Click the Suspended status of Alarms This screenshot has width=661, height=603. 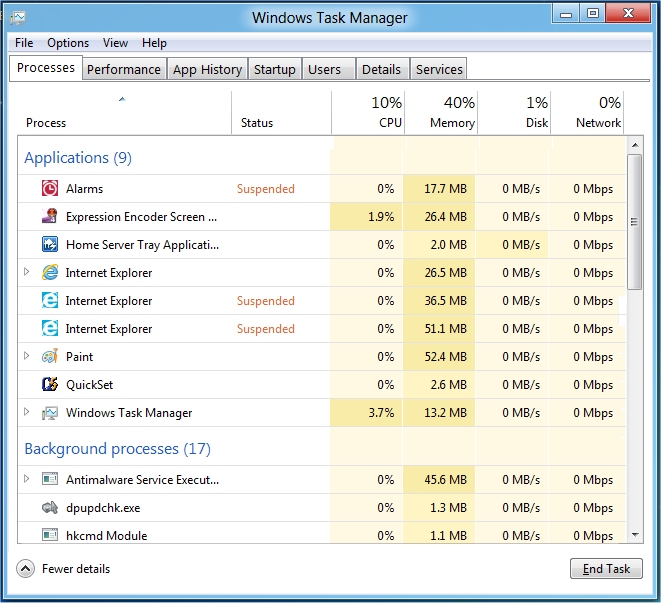pos(266,189)
